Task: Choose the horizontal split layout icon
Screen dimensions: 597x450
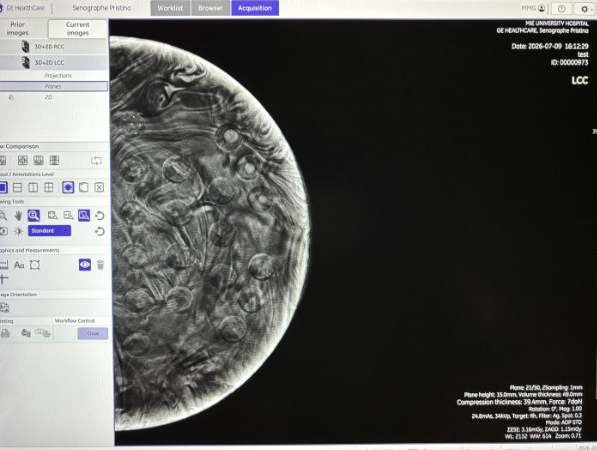Action: pyautogui.click(x=18, y=187)
